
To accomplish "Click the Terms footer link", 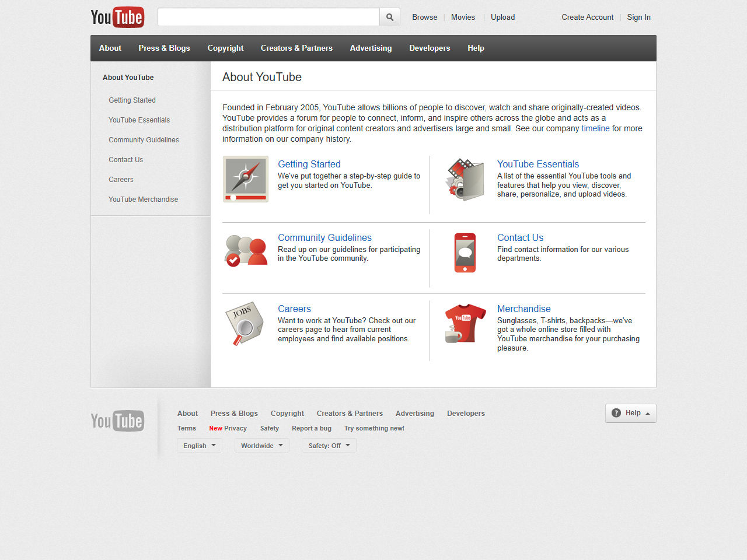I will coord(187,428).
